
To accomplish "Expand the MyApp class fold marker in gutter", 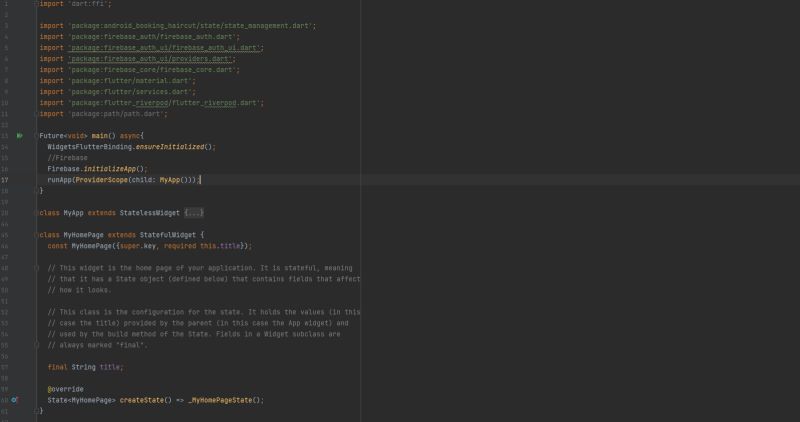I will [36, 213].
